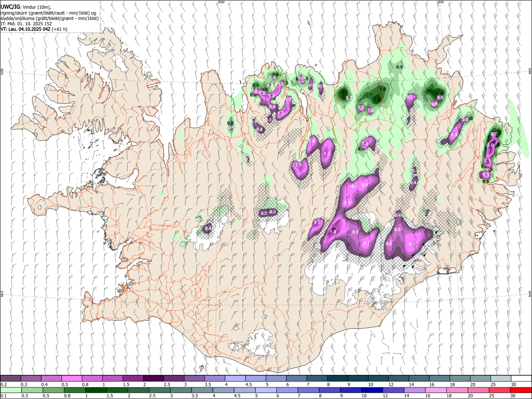Pick the dark teal 8 swatch on snow scale
This screenshot has width=532, height=399.
337,379
